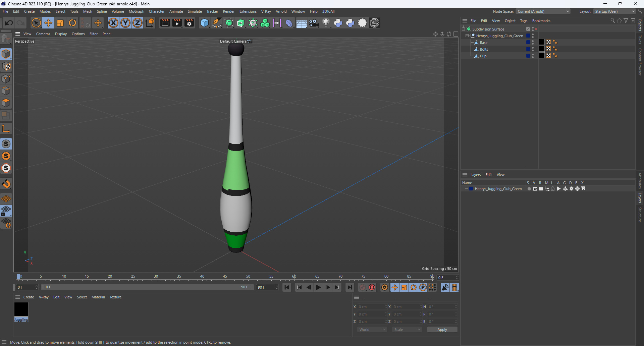The width and height of the screenshot is (644, 346).
Task: Go to end of animation
Action: click(350, 287)
